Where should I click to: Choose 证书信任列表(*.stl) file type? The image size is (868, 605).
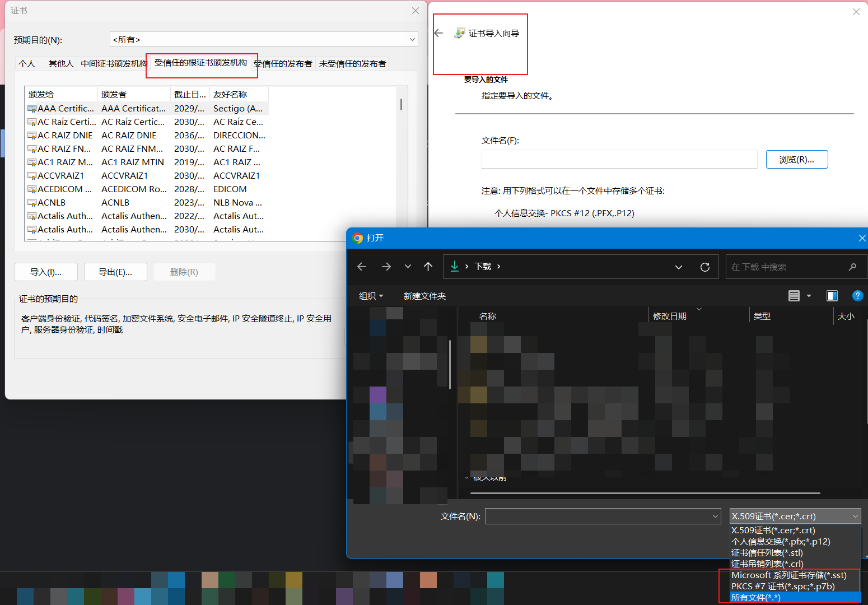click(x=795, y=553)
